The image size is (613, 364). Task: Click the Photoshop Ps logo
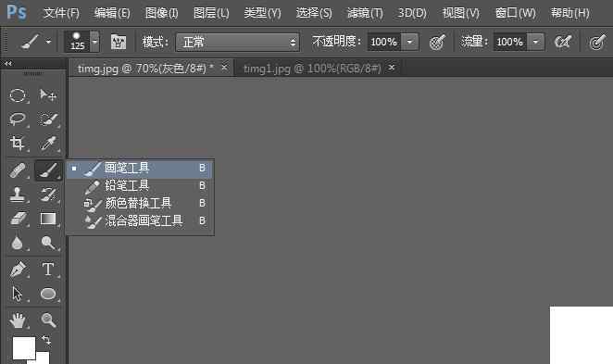click(17, 13)
